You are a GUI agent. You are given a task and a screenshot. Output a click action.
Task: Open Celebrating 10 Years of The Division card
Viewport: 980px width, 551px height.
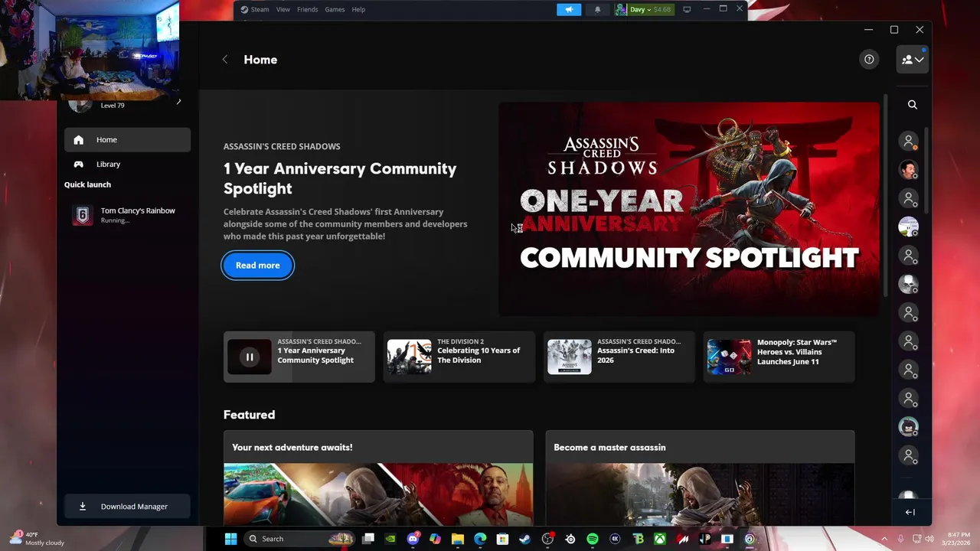click(459, 357)
